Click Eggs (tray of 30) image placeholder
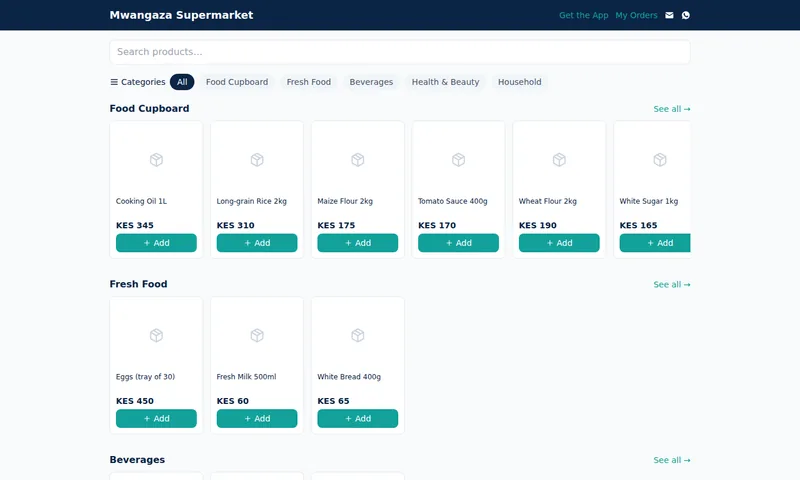 pos(156,335)
